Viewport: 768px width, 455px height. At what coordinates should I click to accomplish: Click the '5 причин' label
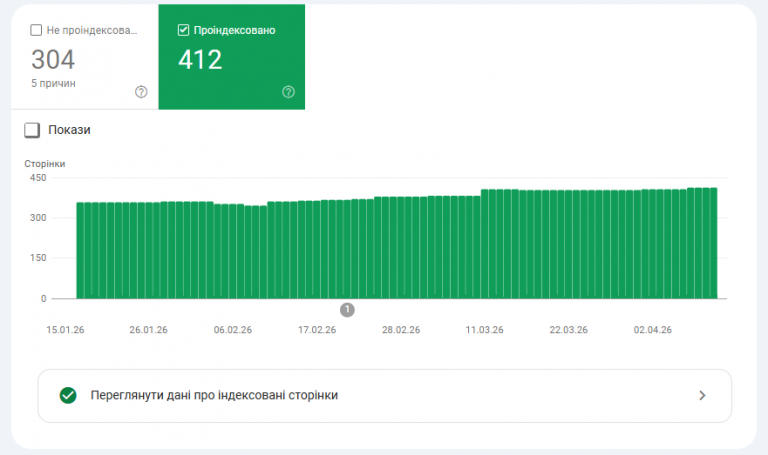pyautogui.click(x=53, y=83)
